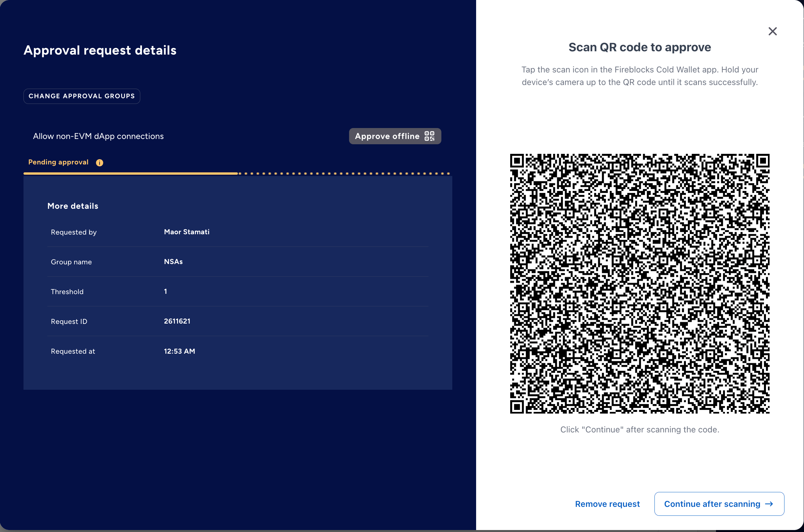The height and width of the screenshot is (532, 804).
Task: Click the Requested at label
Action: [x=73, y=351]
